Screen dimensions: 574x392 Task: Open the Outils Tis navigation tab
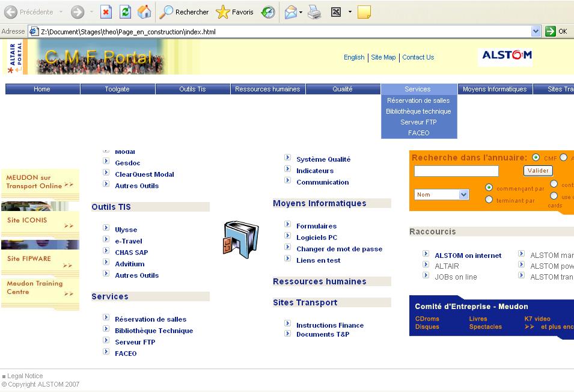pos(192,89)
